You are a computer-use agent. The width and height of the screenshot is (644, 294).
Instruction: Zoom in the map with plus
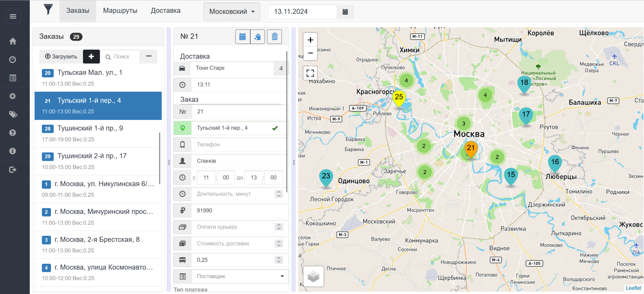coord(310,40)
